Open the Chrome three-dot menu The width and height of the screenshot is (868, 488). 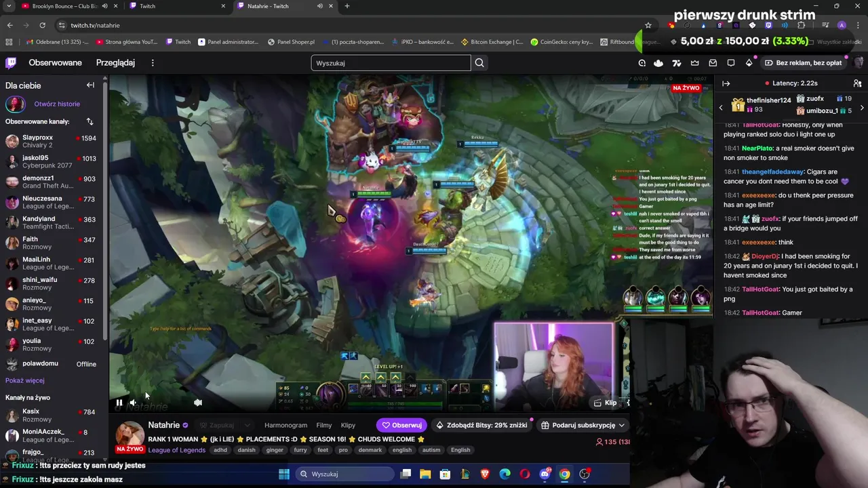[858, 25]
